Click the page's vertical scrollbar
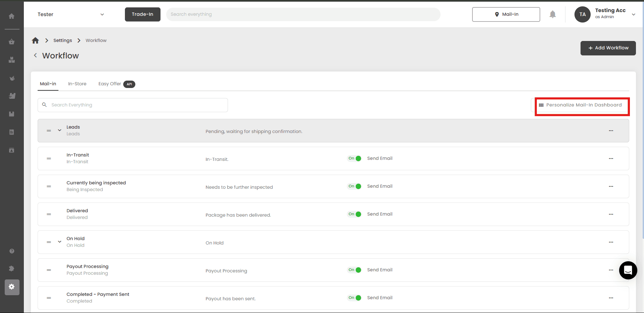This screenshot has height=313, width=644. [x=643, y=121]
